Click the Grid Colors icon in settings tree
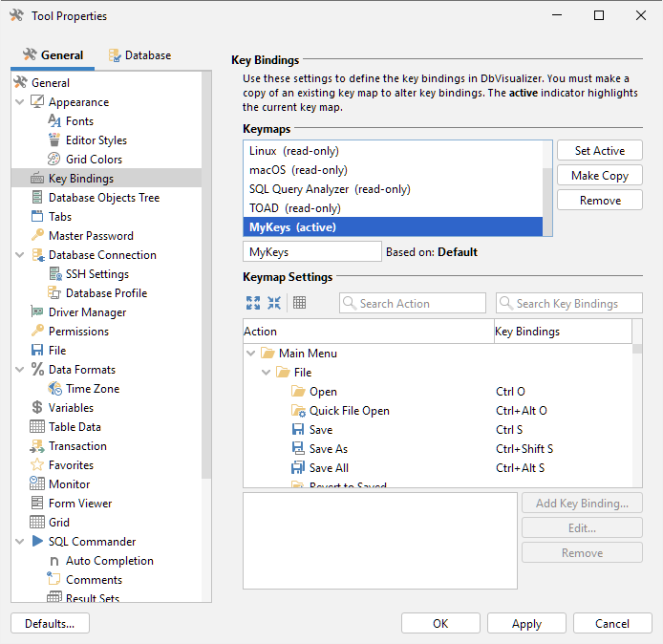The image size is (663, 644). tap(55, 160)
